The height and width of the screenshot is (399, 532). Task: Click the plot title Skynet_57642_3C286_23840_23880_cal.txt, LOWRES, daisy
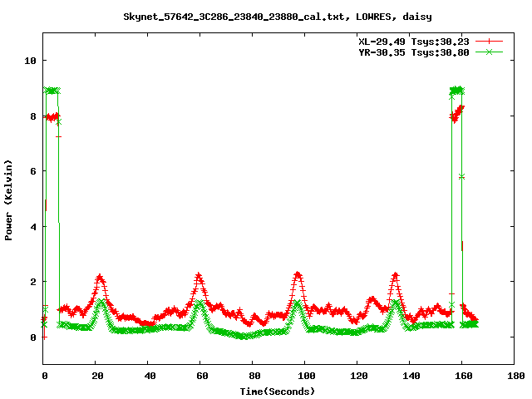(x=278, y=17)
